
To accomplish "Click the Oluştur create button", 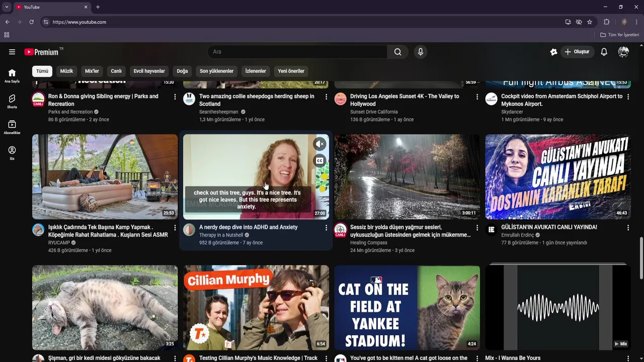I will click(x=577, y=52).
